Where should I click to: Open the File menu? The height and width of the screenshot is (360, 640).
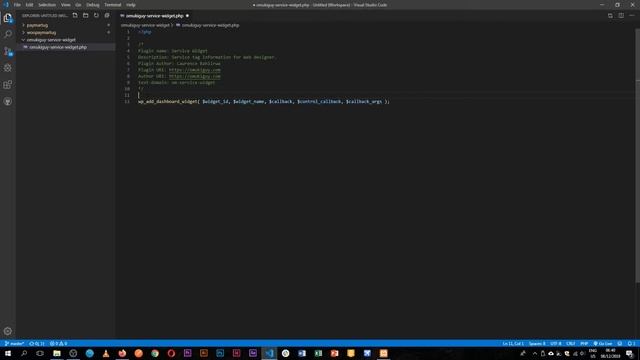[17, 5]
